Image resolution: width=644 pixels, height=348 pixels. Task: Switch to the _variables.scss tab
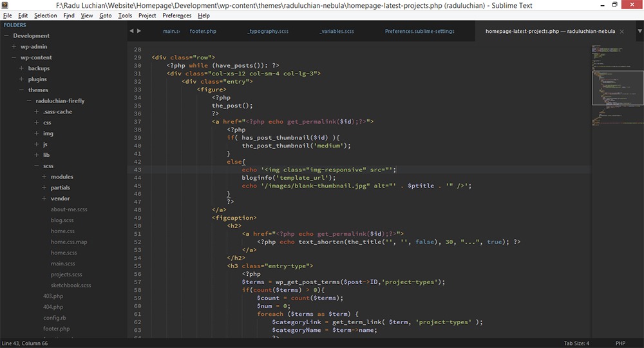click(337, 31)
